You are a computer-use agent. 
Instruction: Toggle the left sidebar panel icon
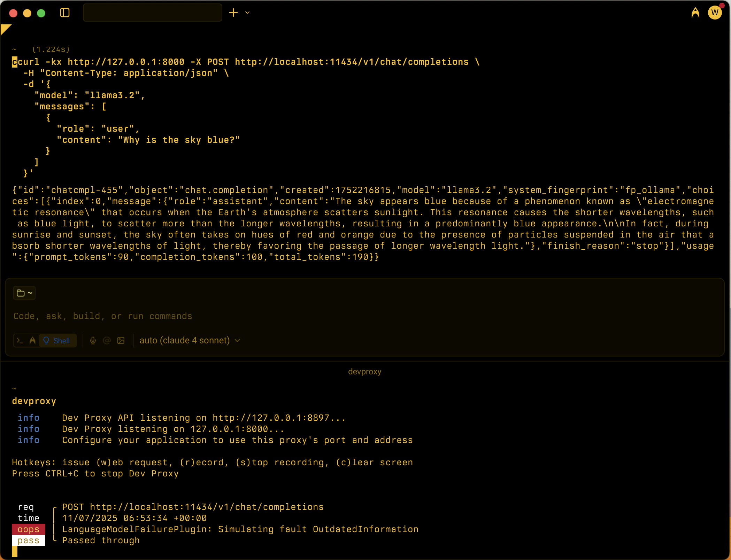pos(65,13)
